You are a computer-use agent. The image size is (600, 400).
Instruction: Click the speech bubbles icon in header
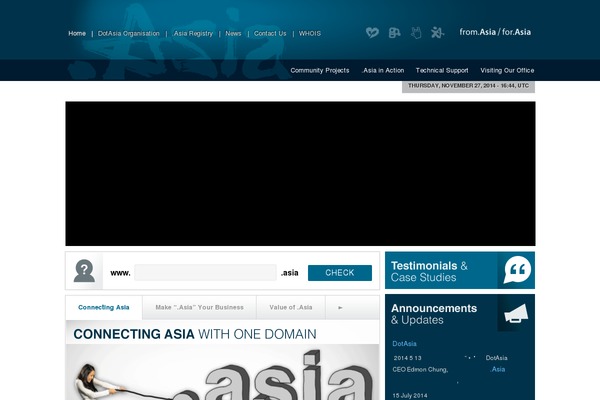[395, 33]
